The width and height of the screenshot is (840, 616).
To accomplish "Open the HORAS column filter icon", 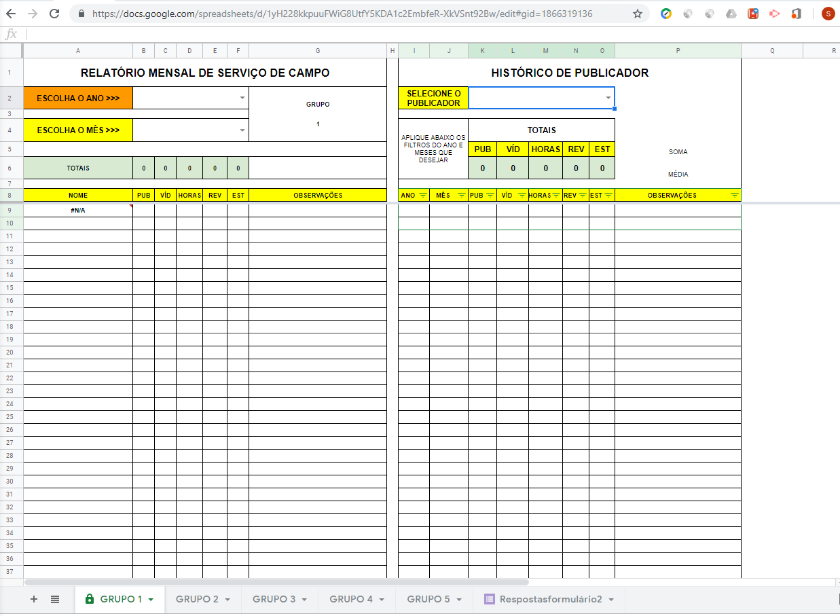I will click(x=556, y=196).
